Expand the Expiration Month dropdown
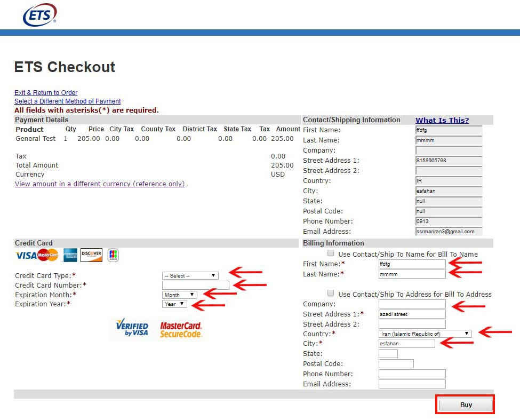Viewport: 520px width, 420px height. (x=180, y=295)
